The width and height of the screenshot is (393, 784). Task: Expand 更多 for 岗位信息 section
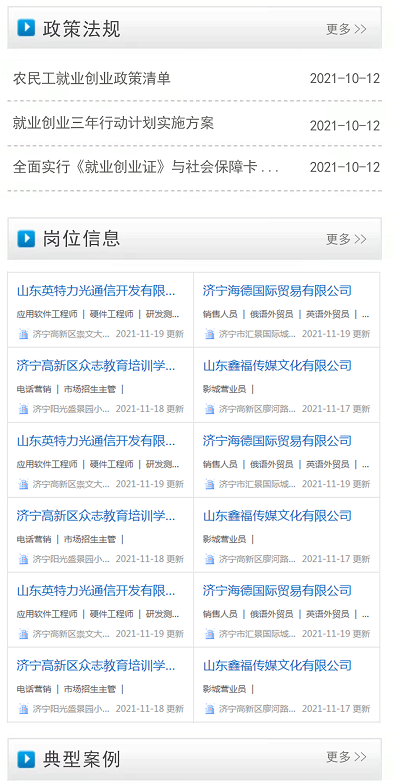pyautogui.click(x=346, y=239)
